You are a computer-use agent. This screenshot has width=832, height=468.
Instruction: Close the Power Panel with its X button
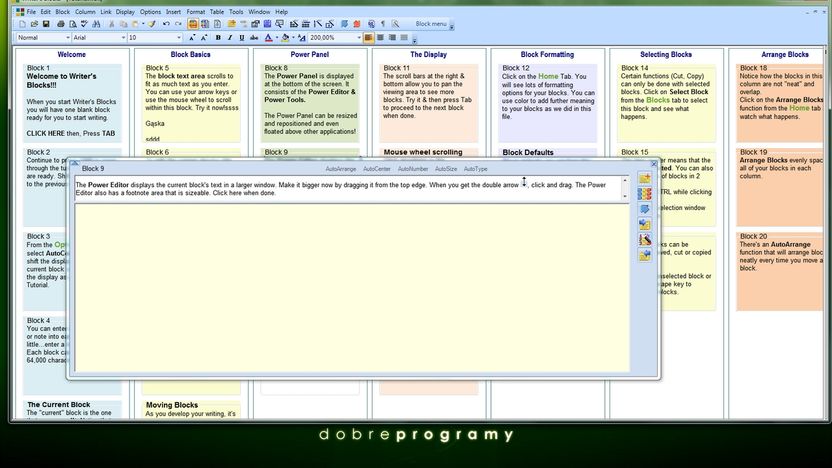(654, 164)
